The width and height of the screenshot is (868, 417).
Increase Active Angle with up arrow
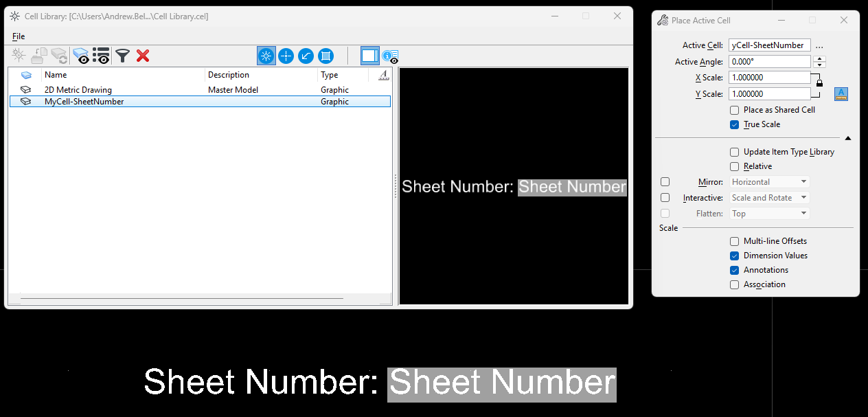pyautogui.click(x=819, y=58)
